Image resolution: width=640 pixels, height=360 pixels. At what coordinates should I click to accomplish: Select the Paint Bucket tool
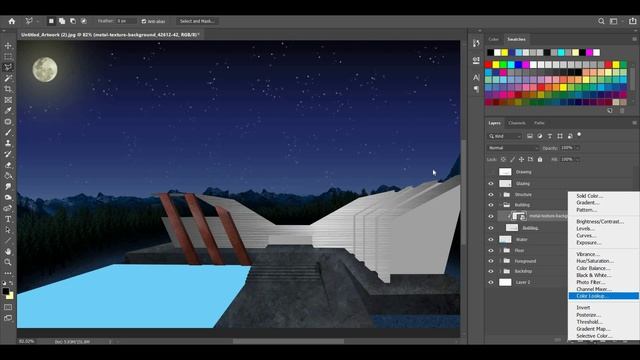tap(8, 176)
